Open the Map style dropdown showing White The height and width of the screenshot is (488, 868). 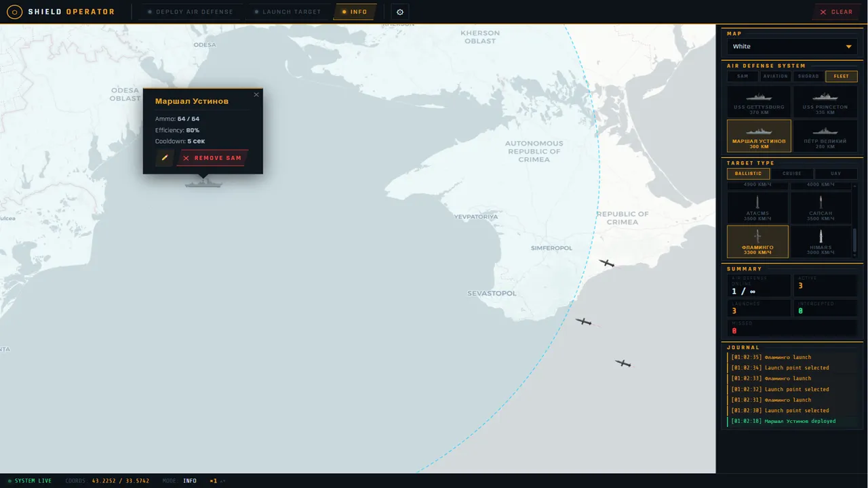[792, 47]
